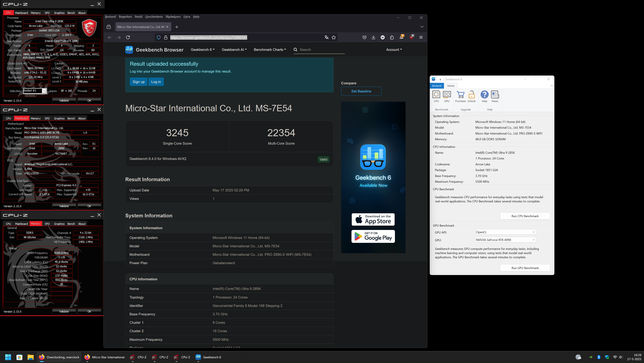Go back in Firefox navigation
The height and width of the screenshot is (363, 644).
110,38
